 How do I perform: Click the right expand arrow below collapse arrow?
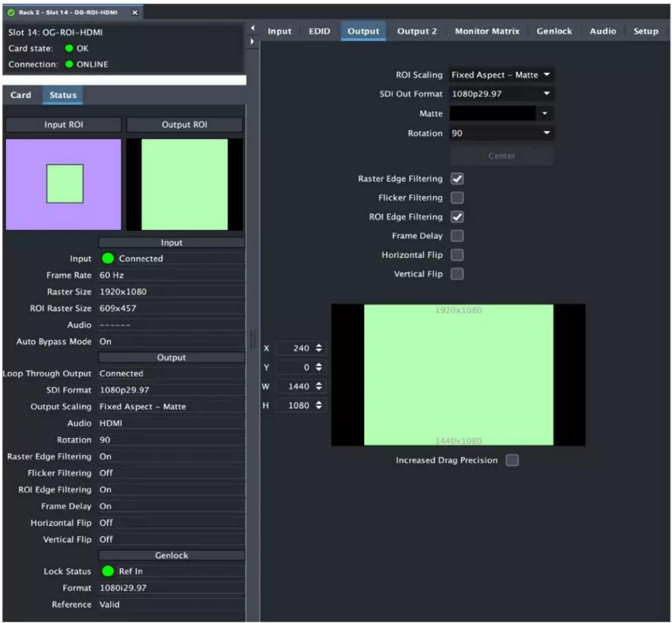253,41
